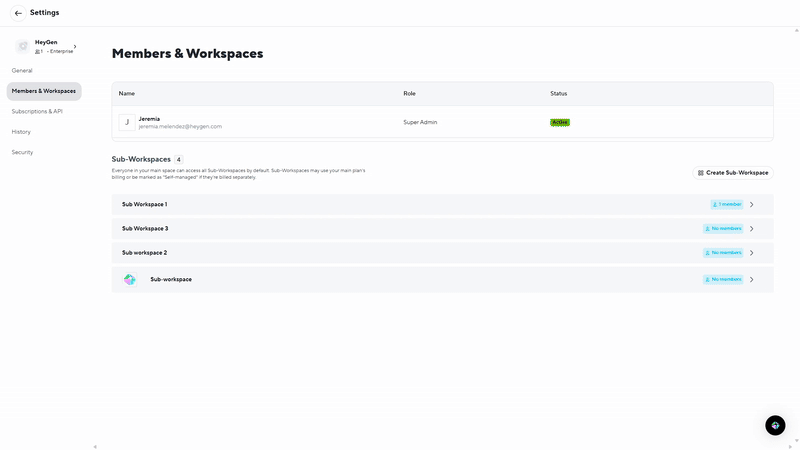Click the Sub-Workspaces count badge showing 4
The image size is (800, 450).
pos(179,159)
